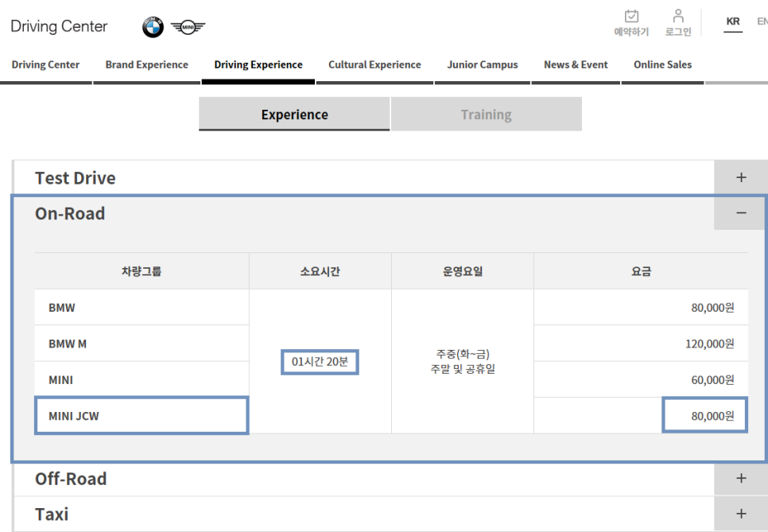
Task: Click the 01시간 20분 duration cell
Action: [x=320, y=362]
